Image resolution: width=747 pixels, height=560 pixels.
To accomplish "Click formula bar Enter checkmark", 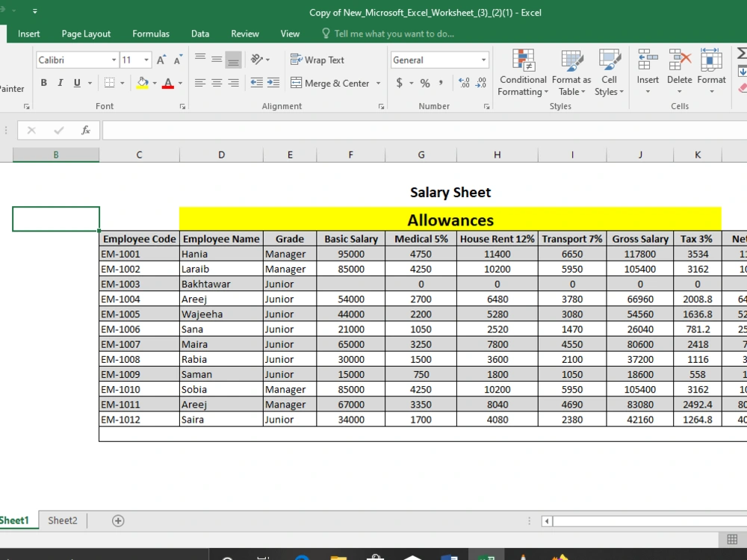I will [x=58, y=130].
